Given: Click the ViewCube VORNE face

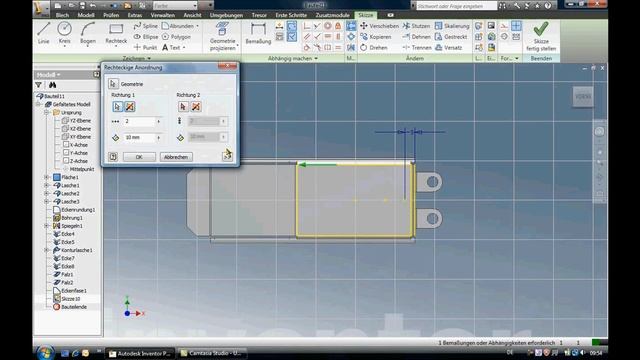Looking at the screenshot, I should [583, 97].
